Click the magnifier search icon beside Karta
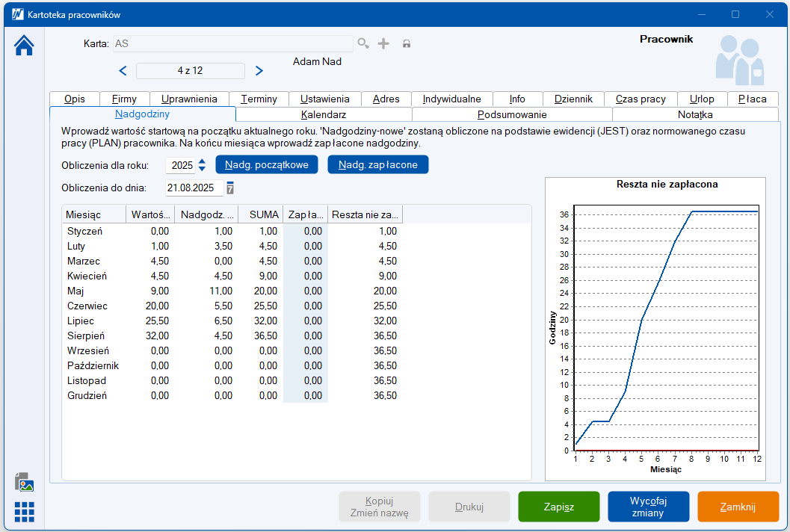 click(x=363, y=44)
